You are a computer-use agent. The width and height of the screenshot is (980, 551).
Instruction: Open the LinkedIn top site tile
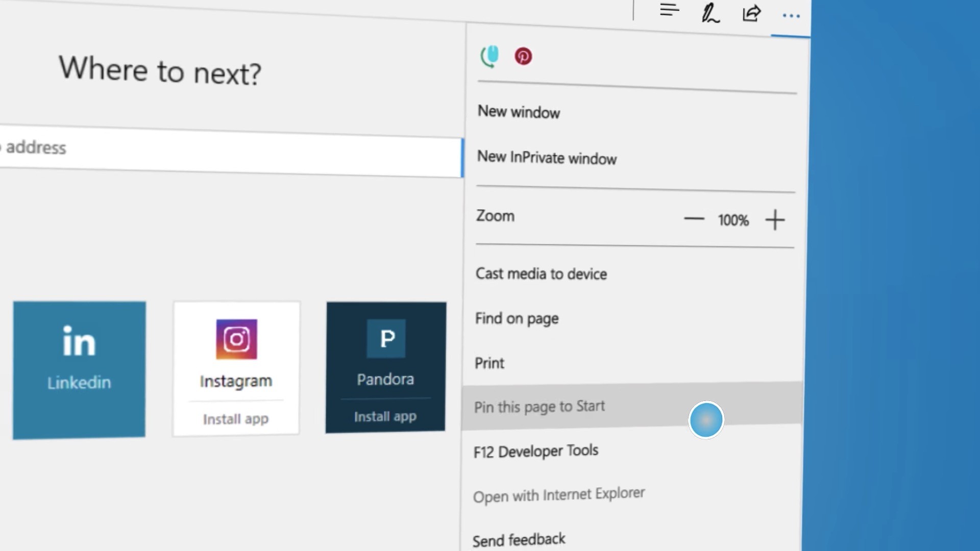click(x=79, y=370)
